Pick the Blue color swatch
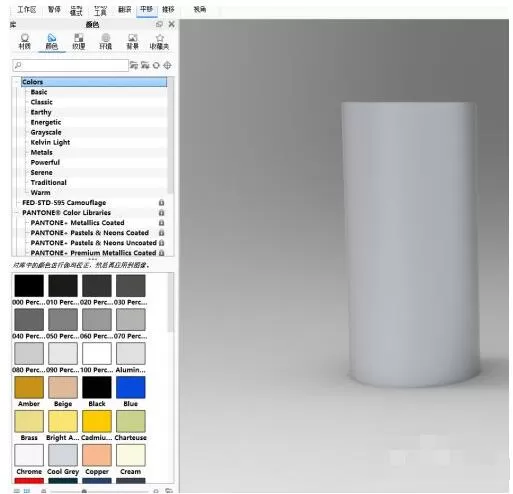Image resolution: width=513 pixels, height=494 pixels. click(131, 387)
